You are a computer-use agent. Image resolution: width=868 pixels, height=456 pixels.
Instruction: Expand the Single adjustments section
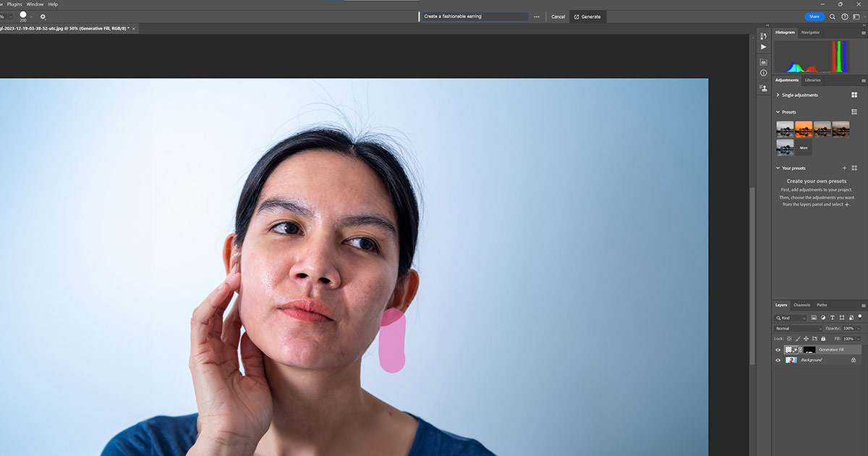click(778, 95)
